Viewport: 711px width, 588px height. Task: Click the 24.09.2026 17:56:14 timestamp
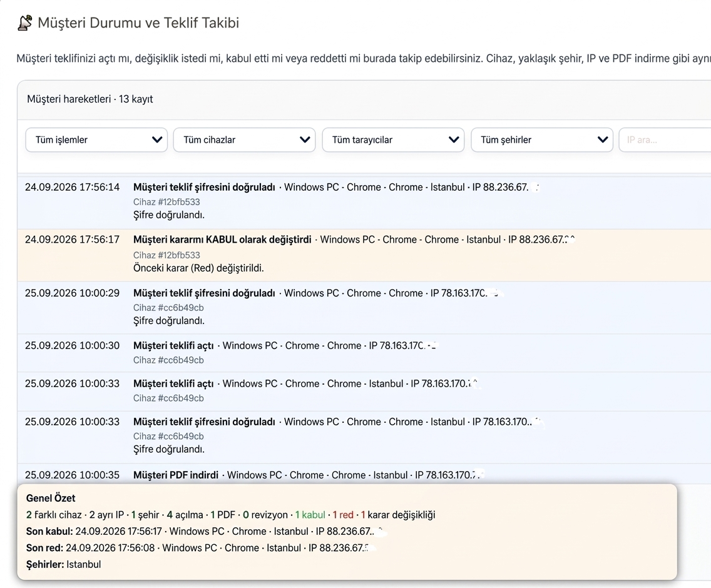pyautogui.click(x=72, y=187)
